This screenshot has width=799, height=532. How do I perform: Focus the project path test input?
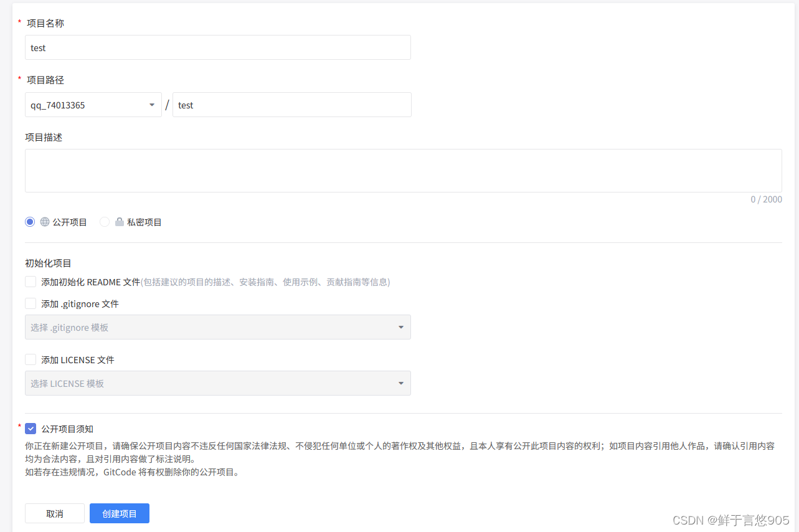point(292,105)
